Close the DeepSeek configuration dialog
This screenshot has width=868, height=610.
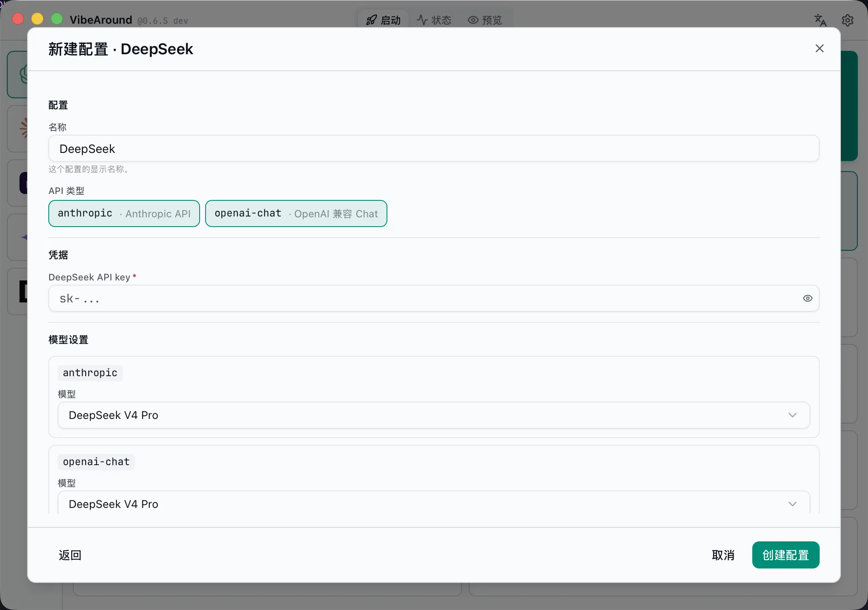click(x=819, y=48)
